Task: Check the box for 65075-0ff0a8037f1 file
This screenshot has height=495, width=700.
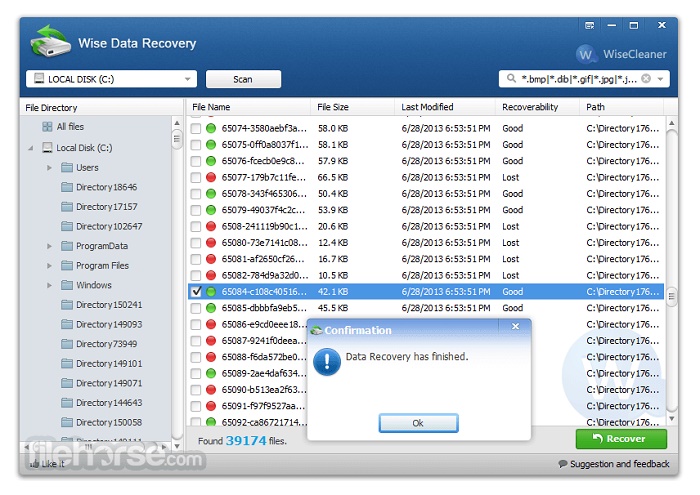Action: (196, 145)
